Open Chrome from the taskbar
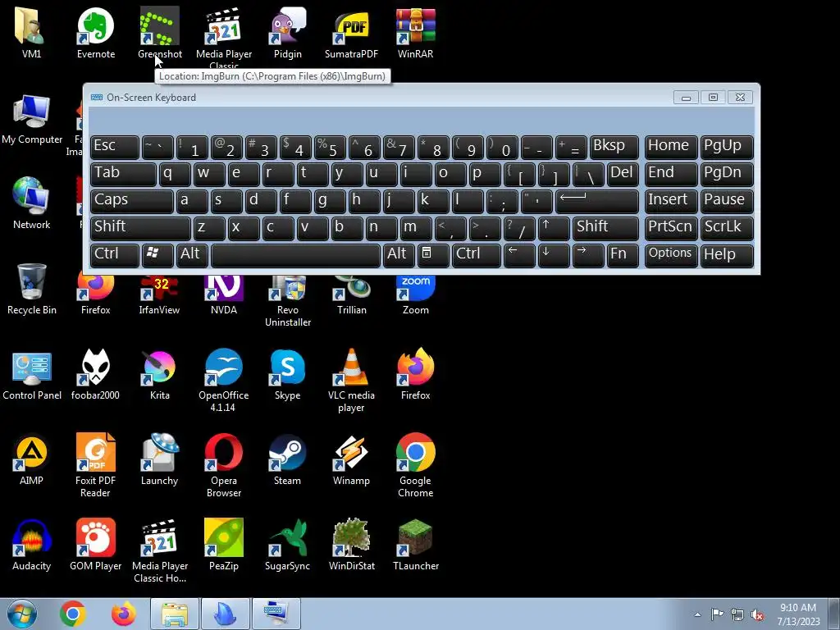Screen dimensions: 840x630 click(73, 614)
